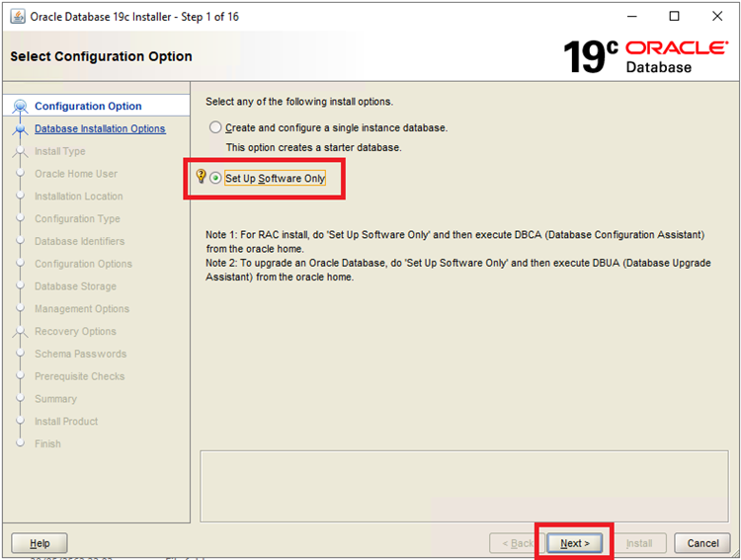
Task: Click the Recovery Options step
Action: (76, 331)
